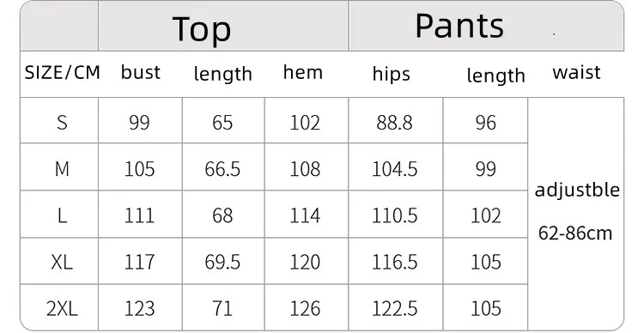Click the adjustble waist text
The width and height of the screenshot is (644, 333).
(x=577, y=191)
